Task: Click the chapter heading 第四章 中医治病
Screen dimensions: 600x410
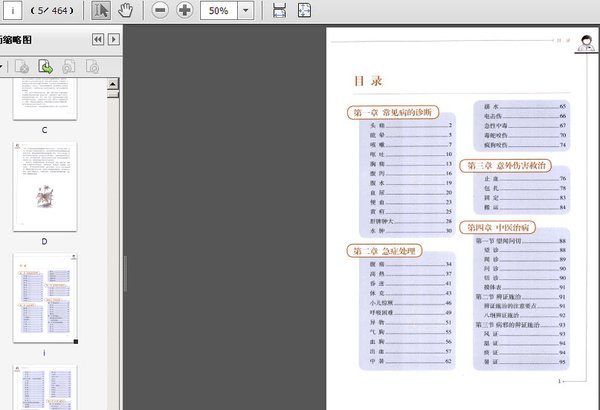Action: point(497,227)
